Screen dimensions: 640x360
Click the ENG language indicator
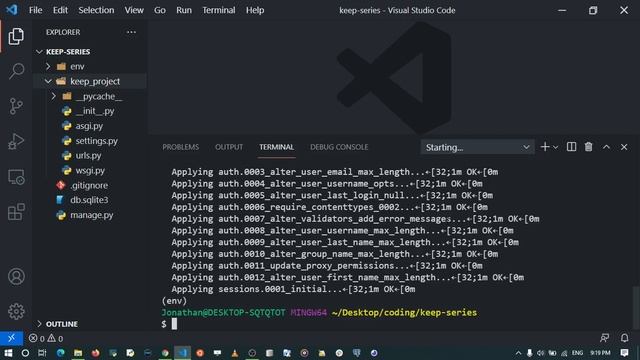[577, 353]
